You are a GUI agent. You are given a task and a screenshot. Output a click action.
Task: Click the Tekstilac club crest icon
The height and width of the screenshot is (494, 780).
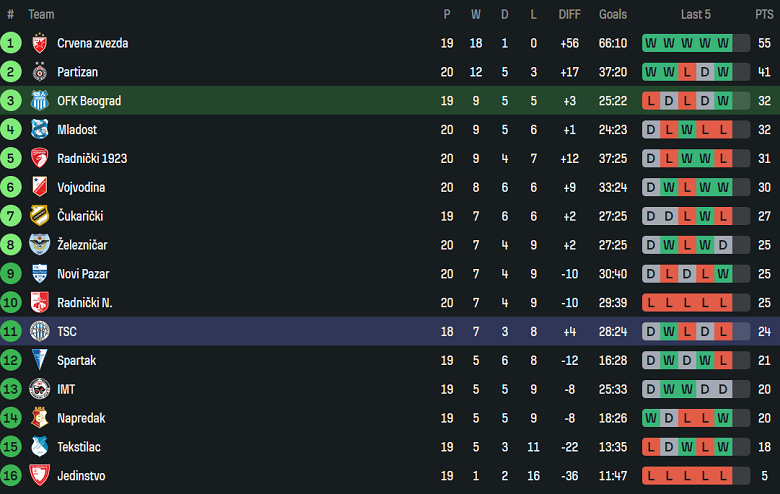pos(40,447)
